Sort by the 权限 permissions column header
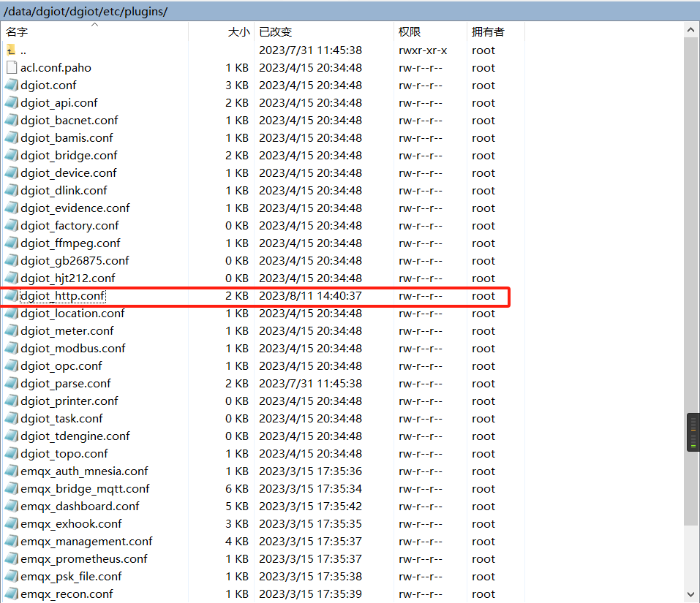This screenshot has height=603, width=700. click(x=430, y=31)
